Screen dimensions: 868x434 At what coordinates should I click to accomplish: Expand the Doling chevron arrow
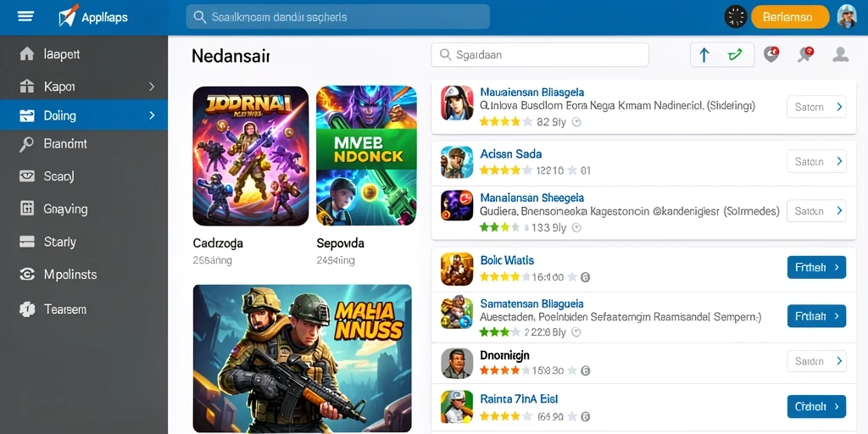(x=152, y=115)
